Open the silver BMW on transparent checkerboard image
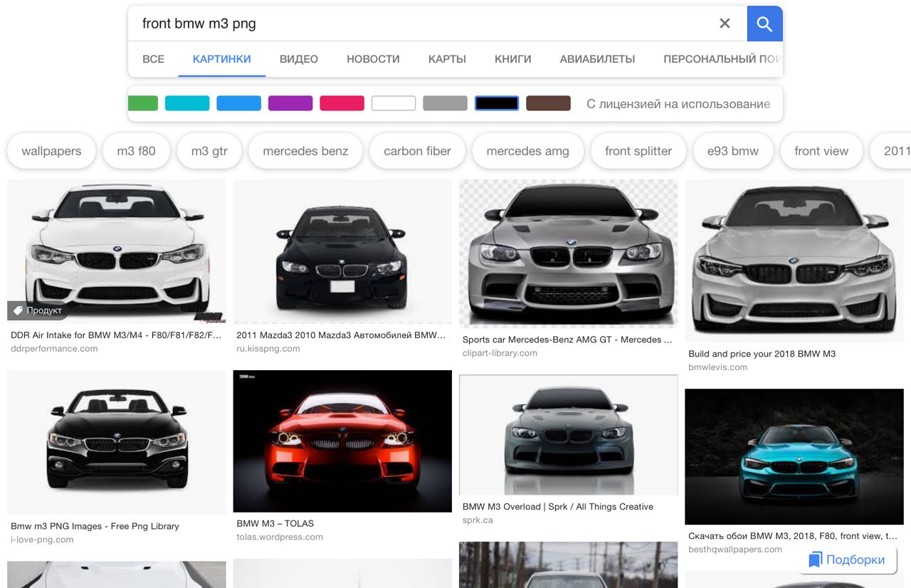The height and width of the screenshot is (588, 911). pyautogui.click(x=568, y=253)
